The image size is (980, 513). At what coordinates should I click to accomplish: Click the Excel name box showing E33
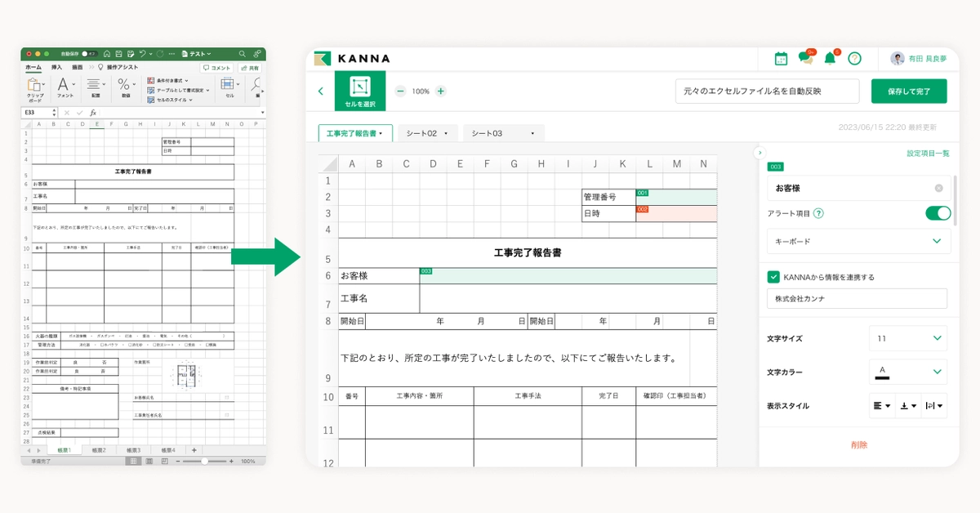click(x=38, y=112)
